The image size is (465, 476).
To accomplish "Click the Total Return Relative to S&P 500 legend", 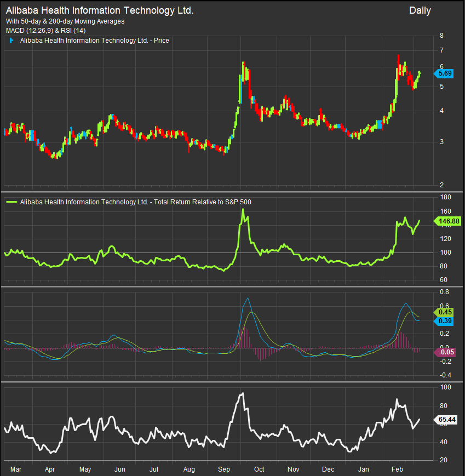I will (136, 202).
